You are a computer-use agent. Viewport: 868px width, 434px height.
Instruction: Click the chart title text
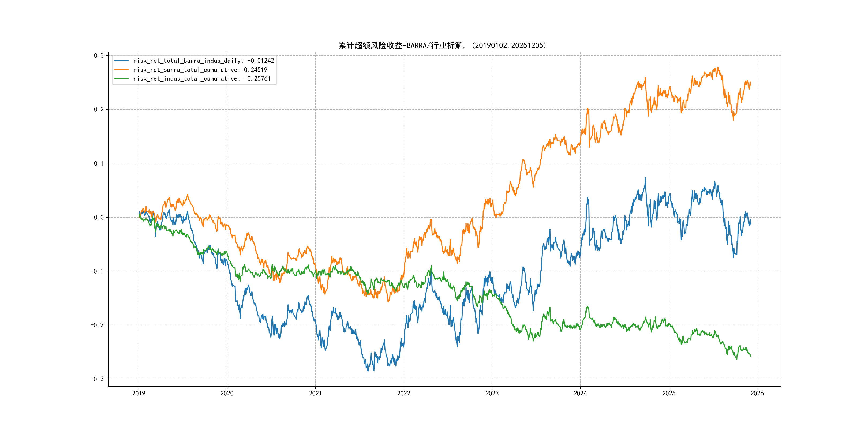(x=442, y=46)
